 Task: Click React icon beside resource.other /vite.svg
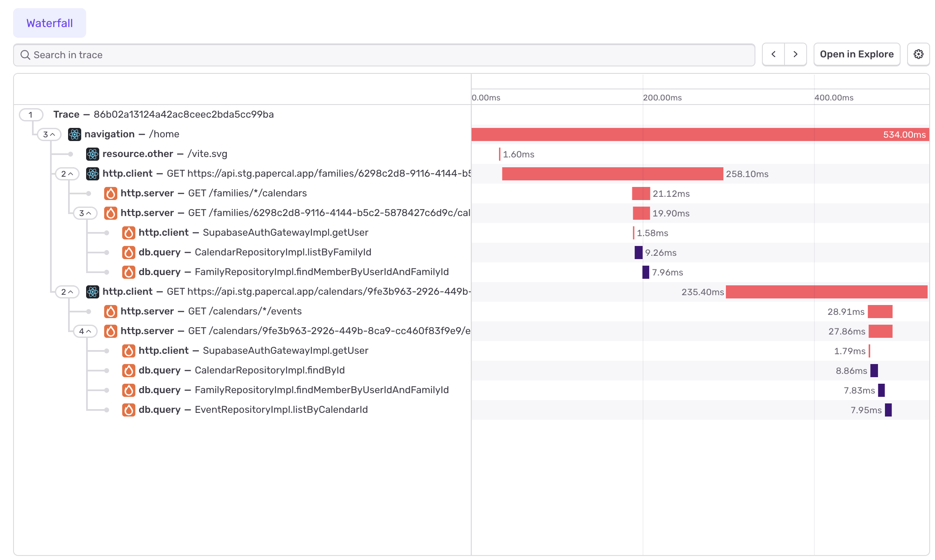[x=93, y=154]
